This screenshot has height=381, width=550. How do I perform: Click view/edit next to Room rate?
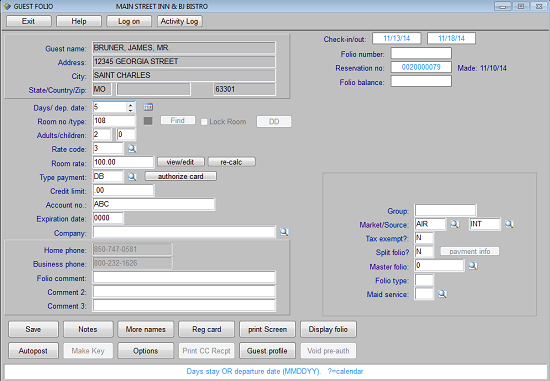(x=181, y=162)
